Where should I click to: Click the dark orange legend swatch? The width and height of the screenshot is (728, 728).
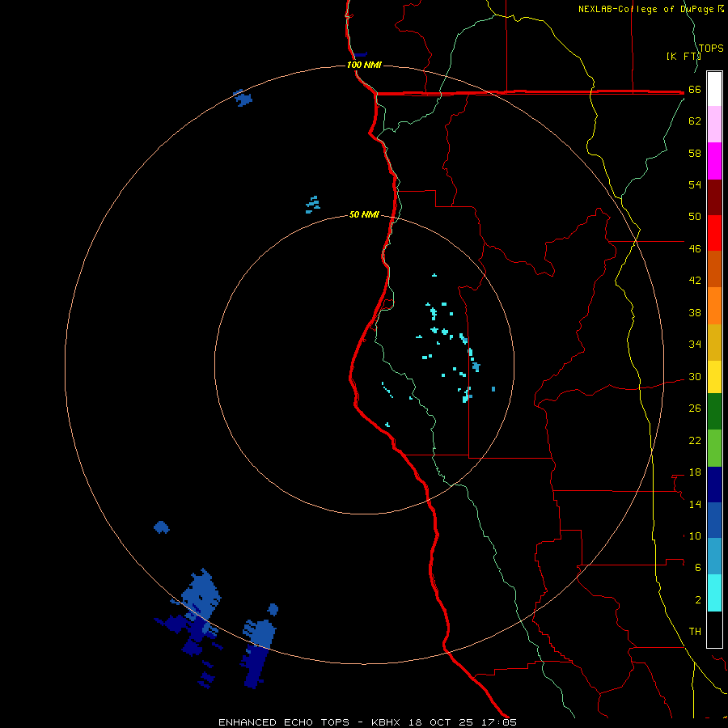pos(714,269)
